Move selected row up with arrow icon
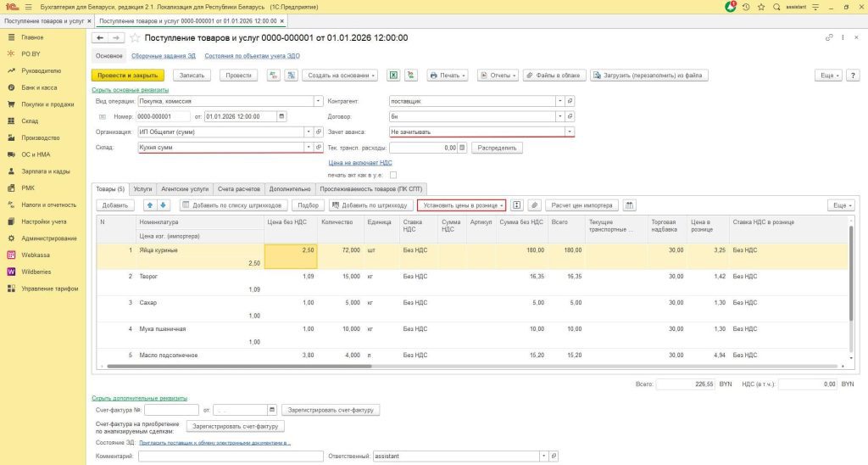The image size is (868, 465). pos(150,205)
